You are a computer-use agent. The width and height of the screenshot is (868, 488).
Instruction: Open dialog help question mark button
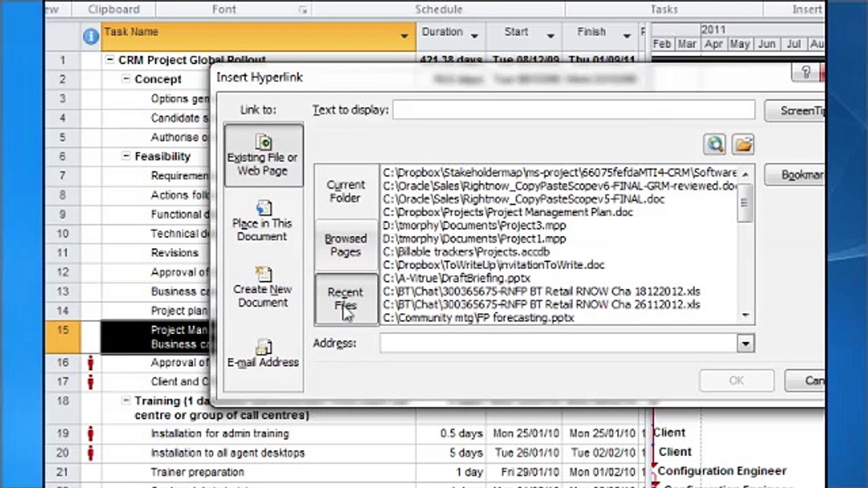click(806, 73)
